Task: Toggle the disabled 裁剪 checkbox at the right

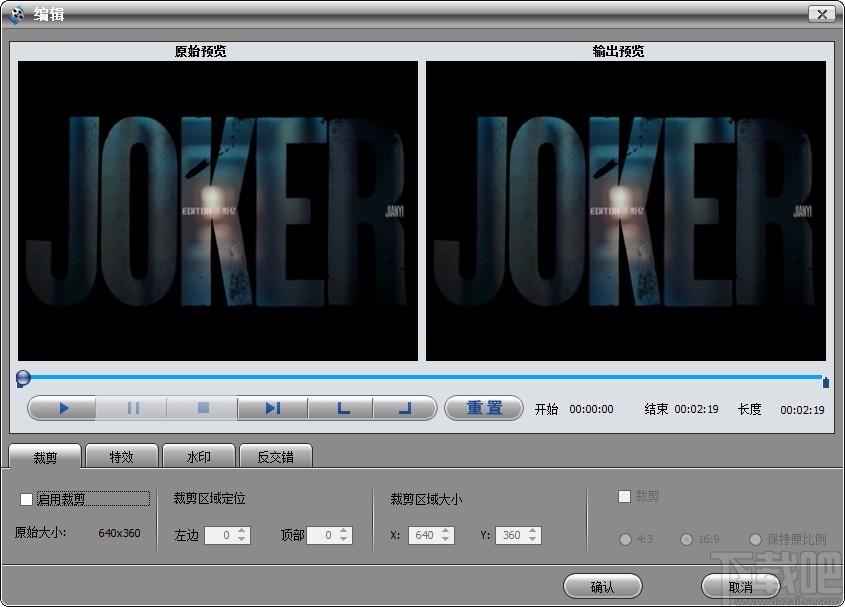Action: 624,496
